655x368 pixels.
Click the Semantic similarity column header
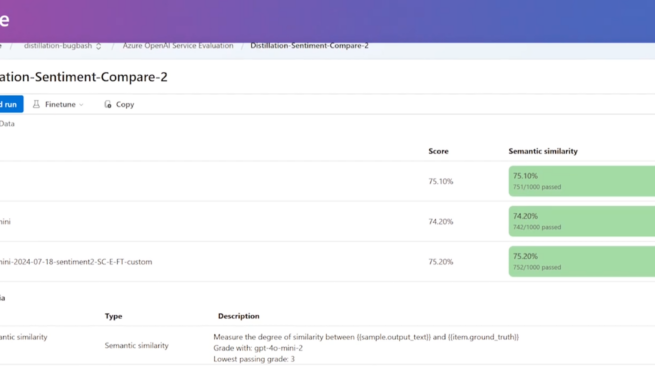543,151
